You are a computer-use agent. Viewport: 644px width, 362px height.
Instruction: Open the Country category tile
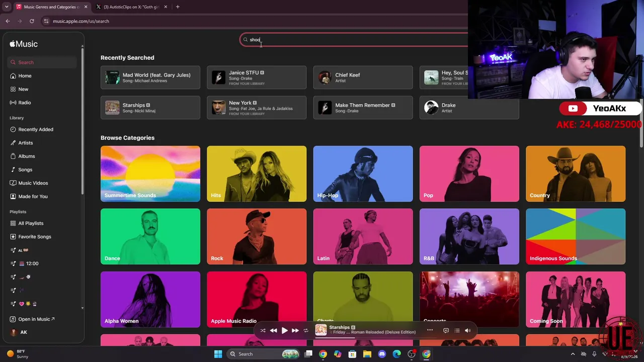pos(576,174)
